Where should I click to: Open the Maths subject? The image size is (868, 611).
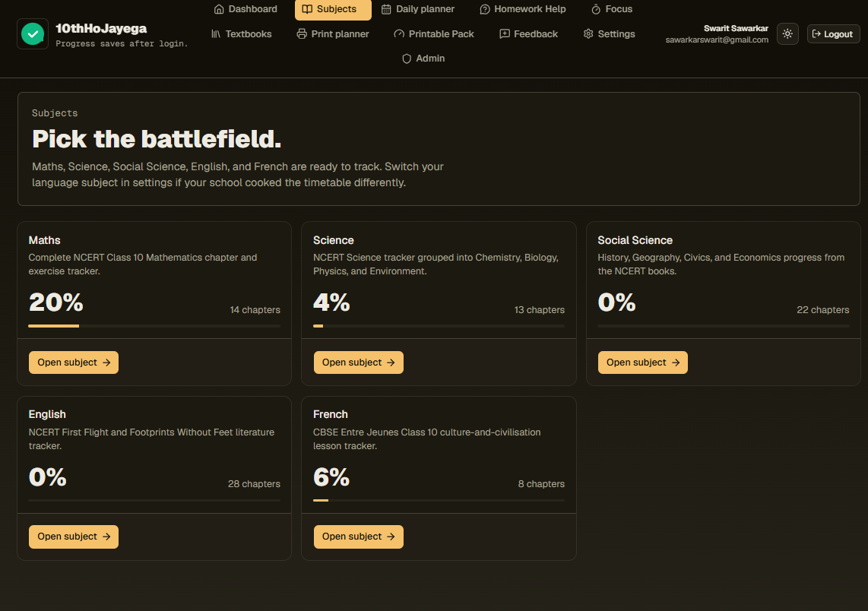[x=74, y=362]
